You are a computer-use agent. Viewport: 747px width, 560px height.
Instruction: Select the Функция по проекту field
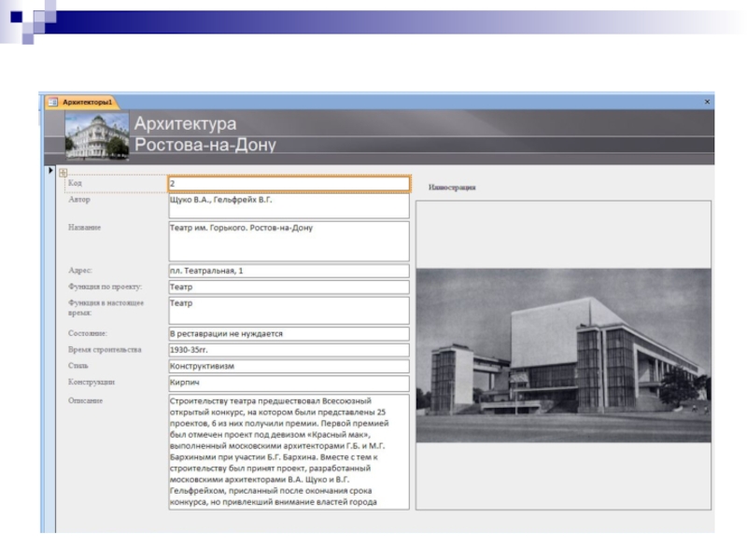pyautogui.click(x=288, y=287)
